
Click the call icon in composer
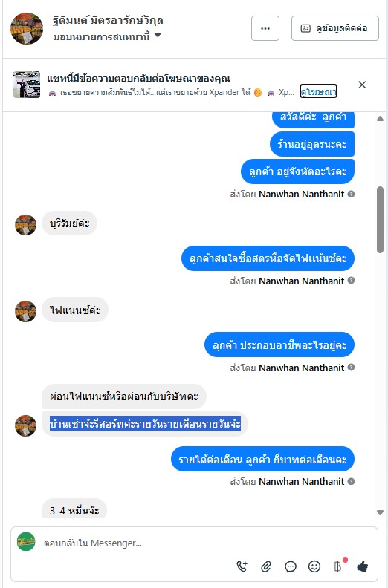[x=242, y=566]
